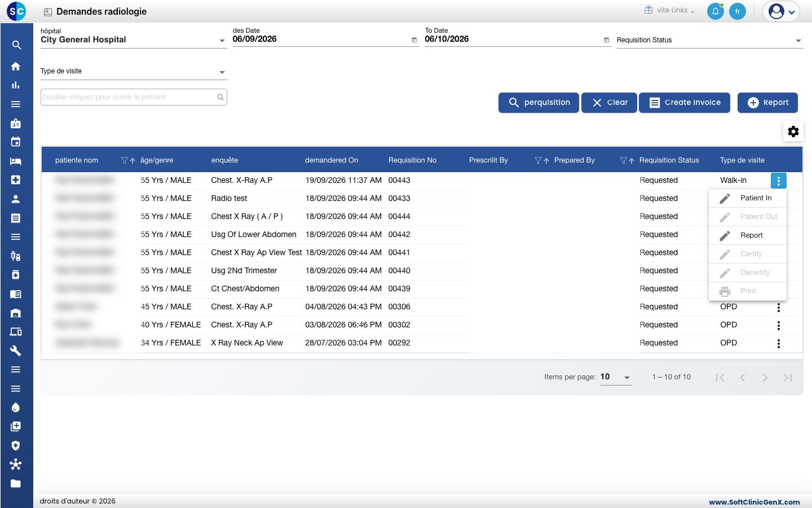Click the perquisition search button

pyautogui.click(x=539, y=103)
